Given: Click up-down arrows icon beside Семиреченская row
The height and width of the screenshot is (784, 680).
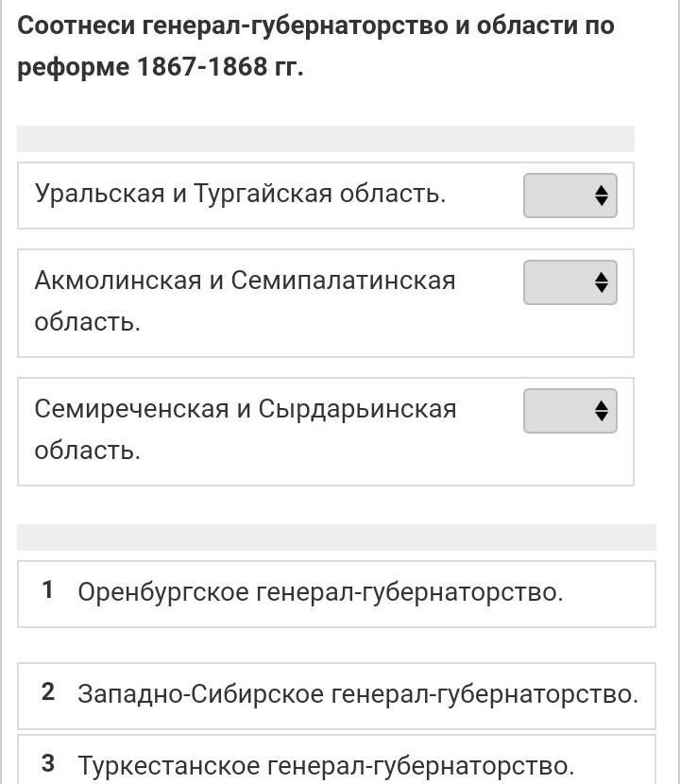Looking at the screenshot, I should coord(602,411).
